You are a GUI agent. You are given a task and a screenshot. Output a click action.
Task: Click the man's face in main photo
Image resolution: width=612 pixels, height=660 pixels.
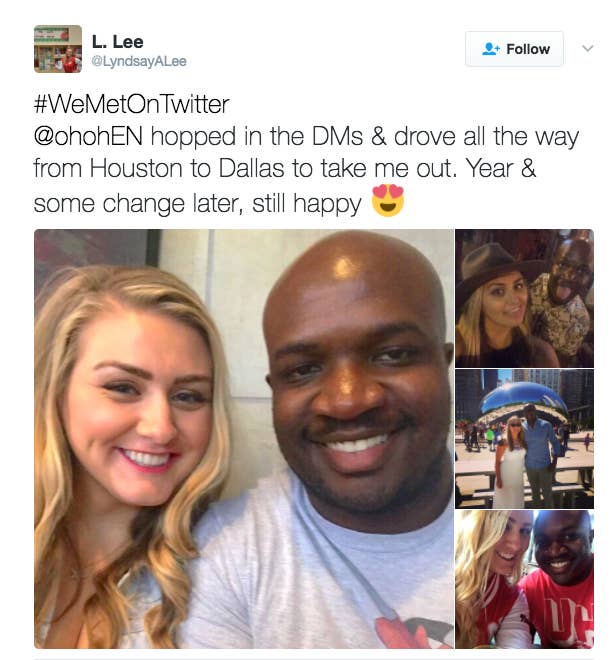coord(356,379)
